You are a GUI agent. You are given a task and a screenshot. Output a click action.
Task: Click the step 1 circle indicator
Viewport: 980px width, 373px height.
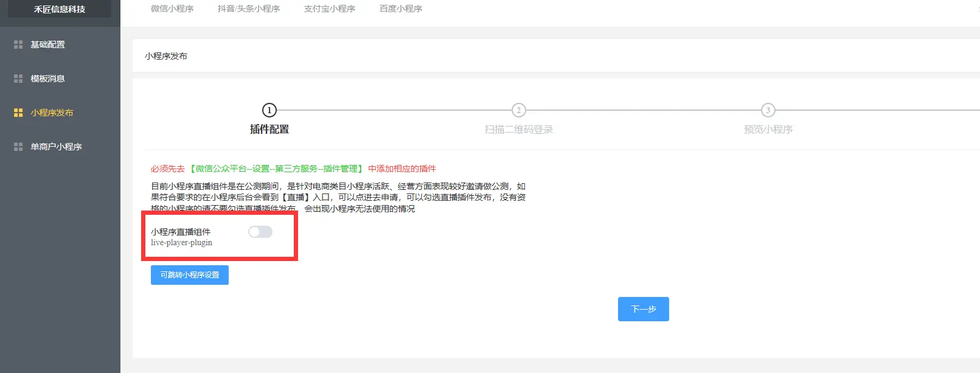[269, 110]
